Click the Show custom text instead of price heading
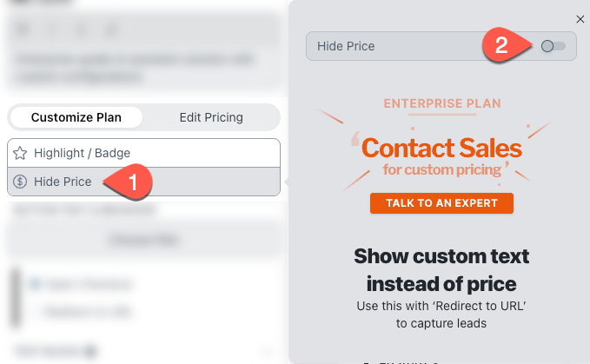Image resolution: width=590 pixels, height=364 pixels. 441,269
